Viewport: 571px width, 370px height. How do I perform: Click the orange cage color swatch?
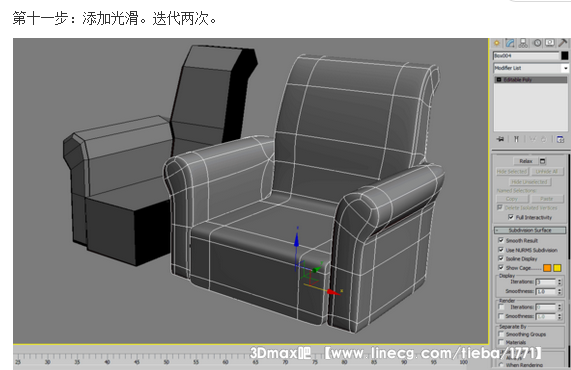coord(547,268)
